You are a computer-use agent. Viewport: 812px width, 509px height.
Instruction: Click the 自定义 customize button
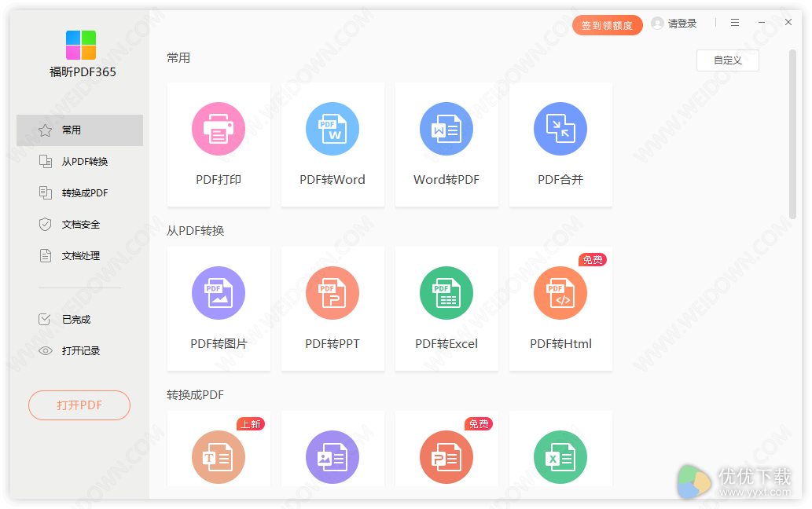pos(728,60)
